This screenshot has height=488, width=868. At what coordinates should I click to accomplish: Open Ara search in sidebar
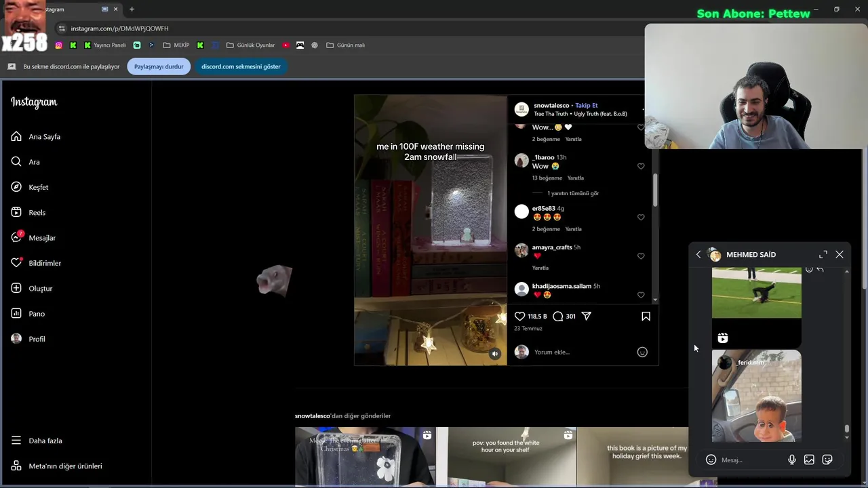click(x=26, y=162)
